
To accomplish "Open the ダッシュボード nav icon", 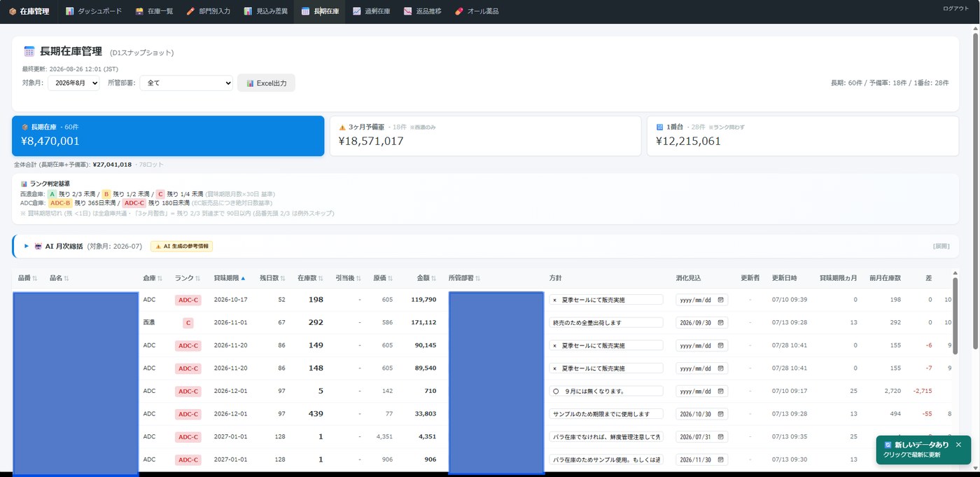I will point(69,11).
